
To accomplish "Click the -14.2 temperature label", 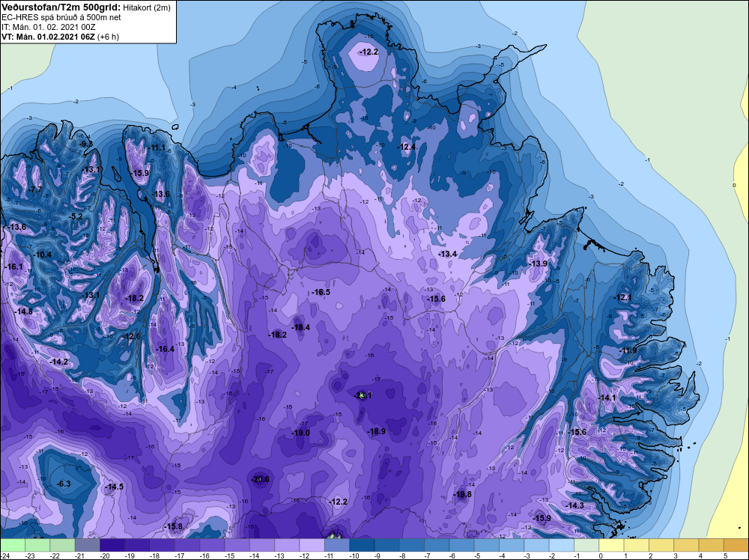I will point(58,362).
